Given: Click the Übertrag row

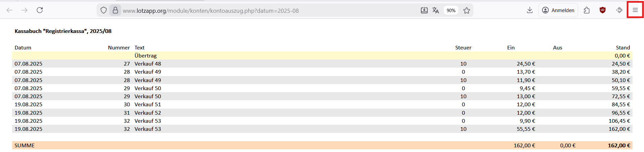Looking at the screenshot, I should coord(146,56).
